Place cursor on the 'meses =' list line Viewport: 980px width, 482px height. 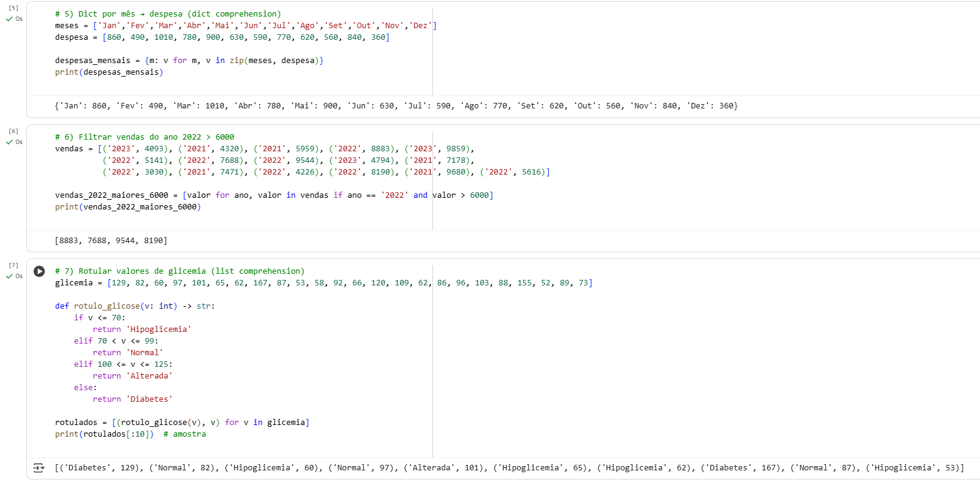pos(245,26)
